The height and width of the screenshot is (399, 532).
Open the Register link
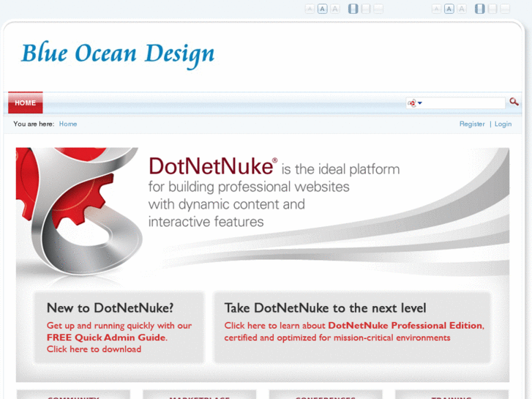[472, 124]
